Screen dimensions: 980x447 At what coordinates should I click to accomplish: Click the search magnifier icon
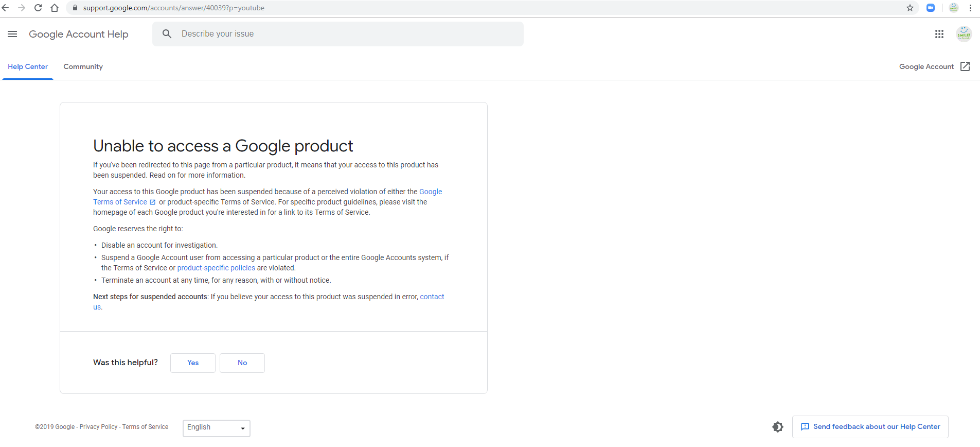click(167, 34)
